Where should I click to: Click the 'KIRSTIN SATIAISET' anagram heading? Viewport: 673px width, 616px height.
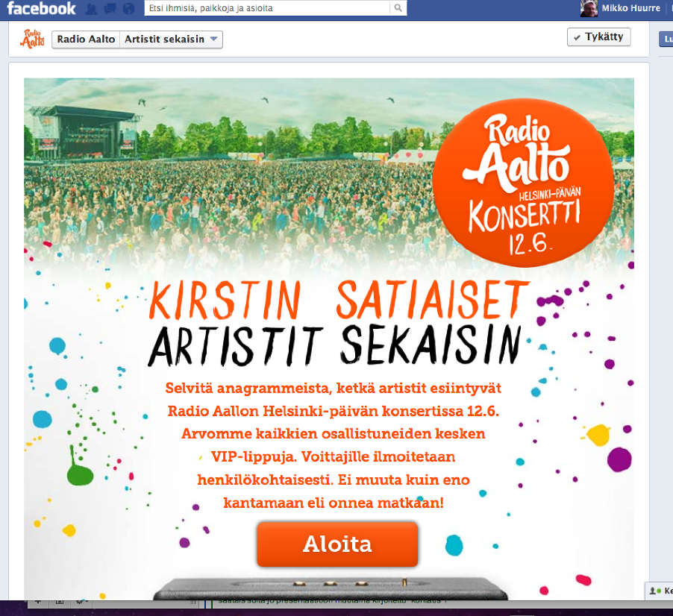point(339,300)
